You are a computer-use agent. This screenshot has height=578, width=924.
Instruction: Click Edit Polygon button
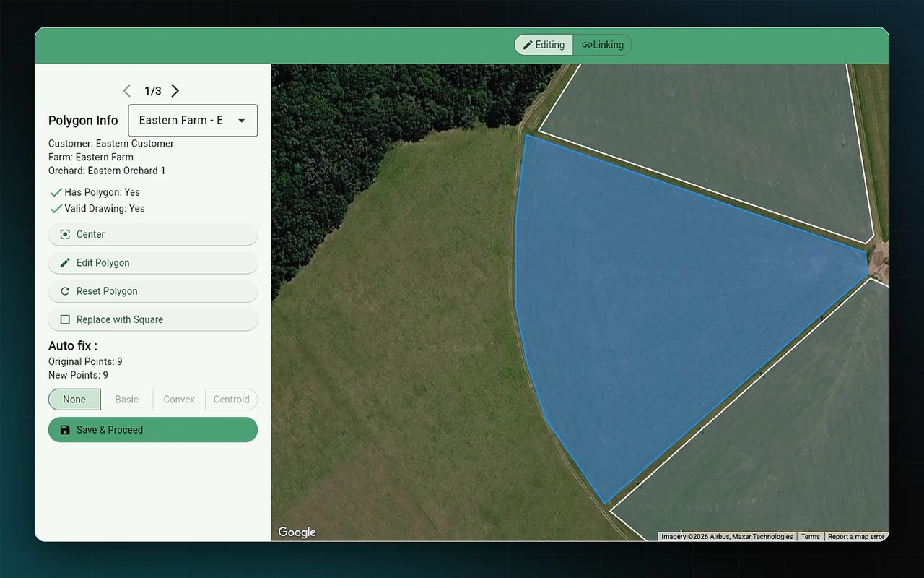[153, 263]
